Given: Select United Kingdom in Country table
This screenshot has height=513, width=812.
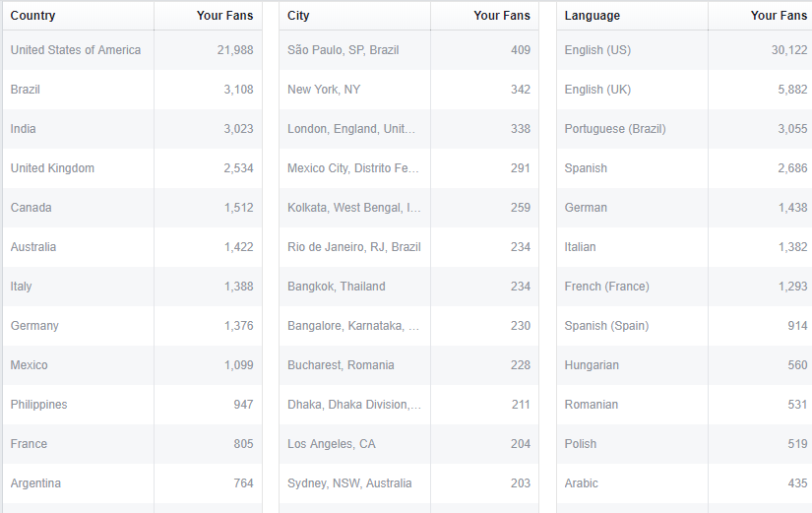Looking at the screenshot, I should click(x=53, y=168).
